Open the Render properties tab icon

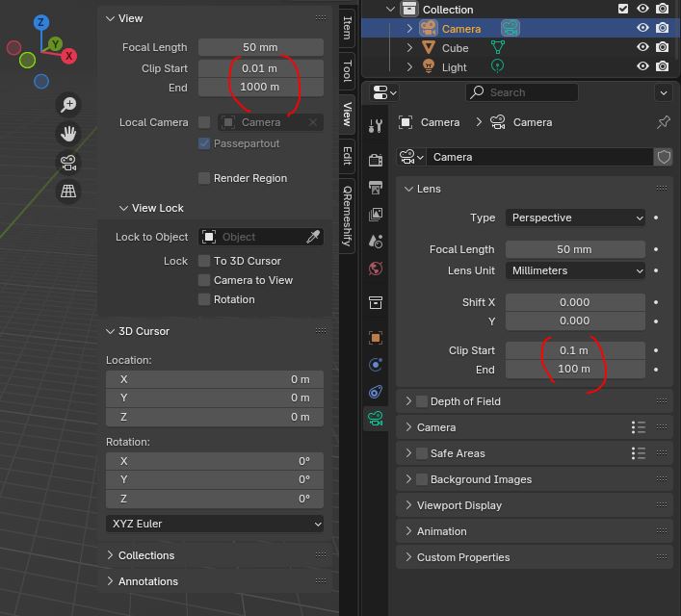(x=376, y=160)
